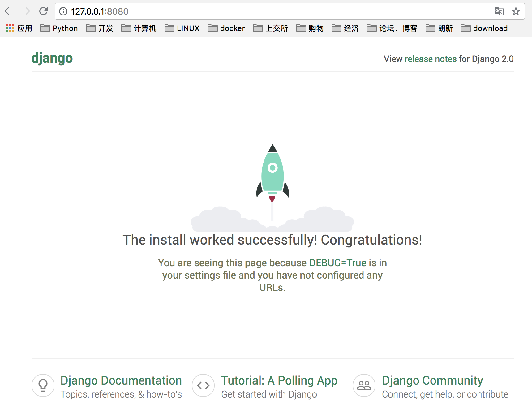Open the download bookmarks folder
Image resolution: width=532 pixels, height=413 pixels.
coord(484,28)
